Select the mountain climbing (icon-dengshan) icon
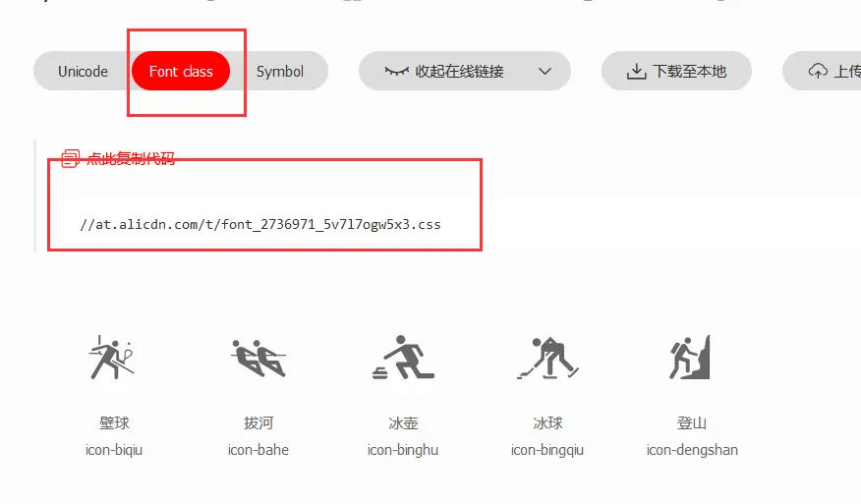861x504 pixels. [690, 357]
